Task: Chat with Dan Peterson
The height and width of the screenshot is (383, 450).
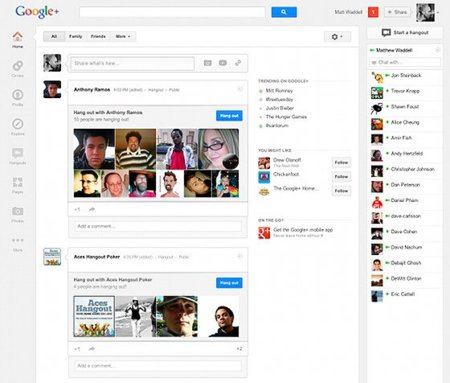Action: [405, 185]
